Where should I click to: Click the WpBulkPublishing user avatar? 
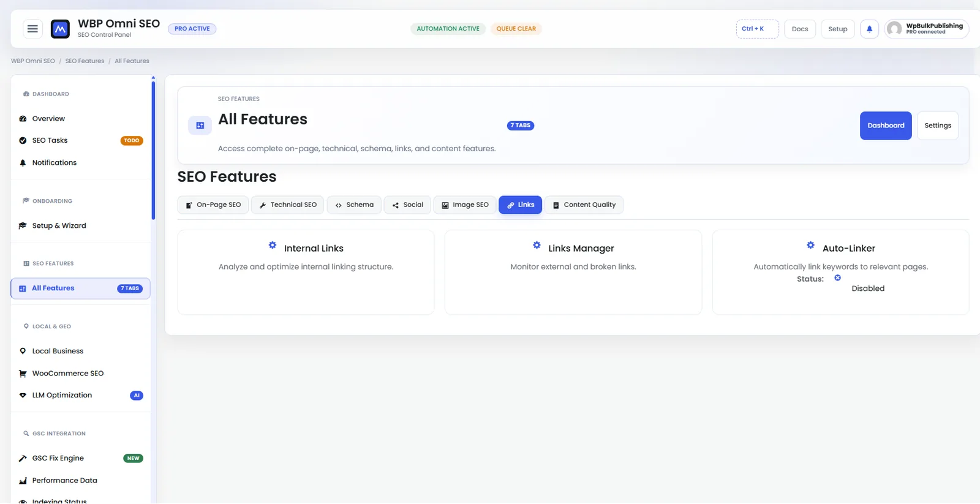click(x=895, y=29)
